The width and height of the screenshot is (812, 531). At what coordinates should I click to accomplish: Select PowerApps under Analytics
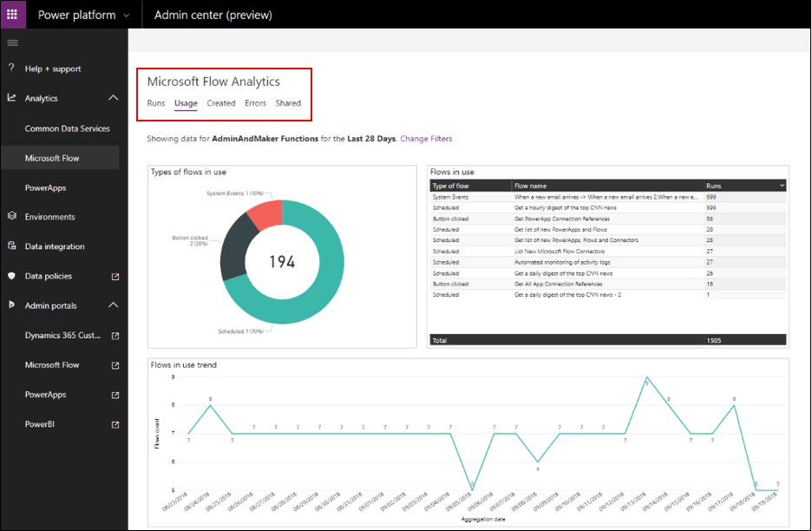(45, 187)
